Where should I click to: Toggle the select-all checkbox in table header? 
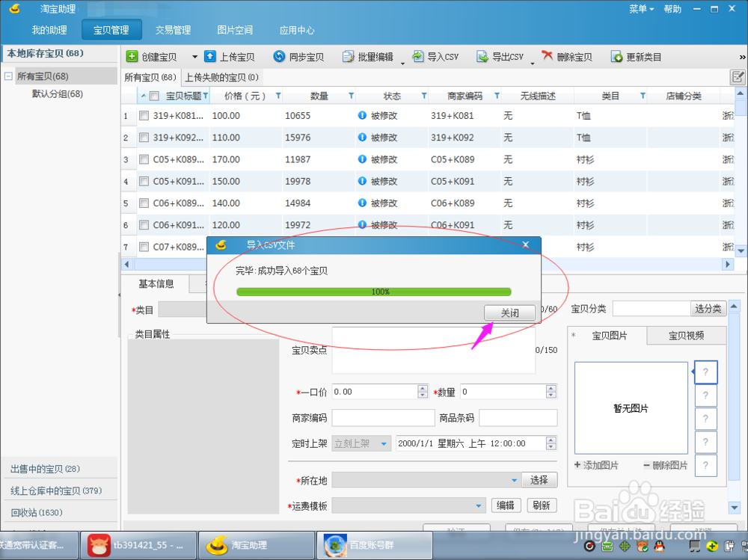tap(154, 96)
